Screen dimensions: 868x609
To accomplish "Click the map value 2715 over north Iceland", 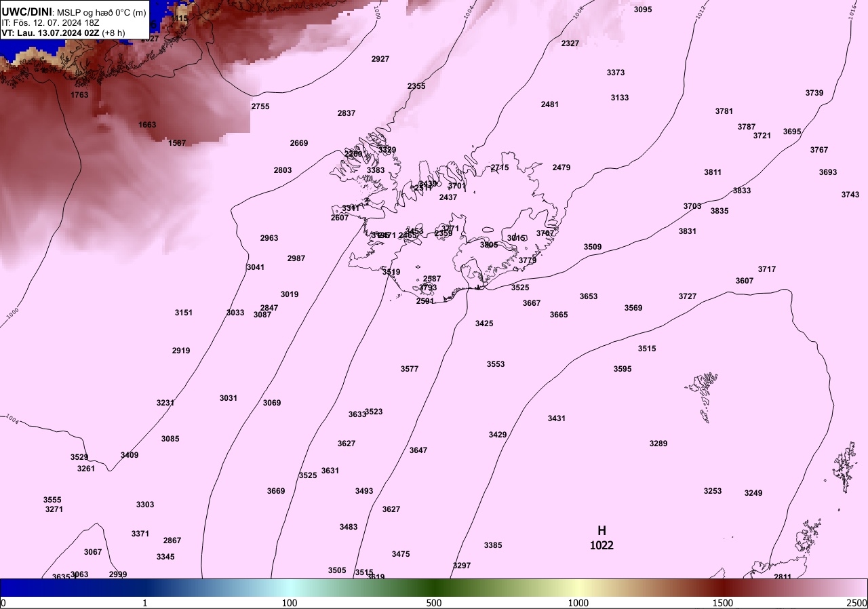I will [x=500, y=168].
